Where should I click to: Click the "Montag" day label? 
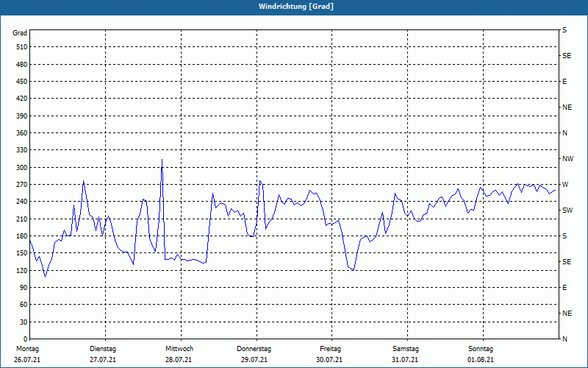click(x=27, y=349)
